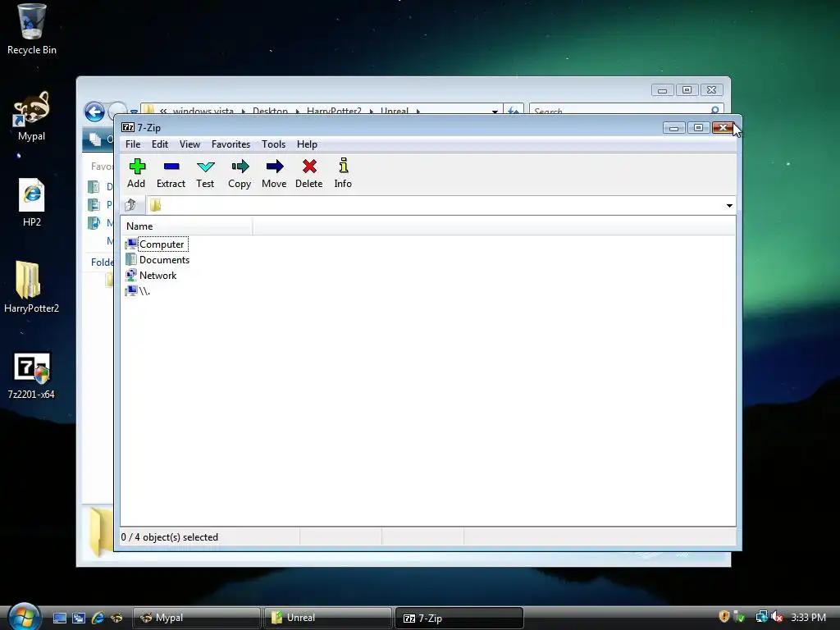Click Explorer's refresh button
Viewport: 840px width, 630px height.
(513, 111)
